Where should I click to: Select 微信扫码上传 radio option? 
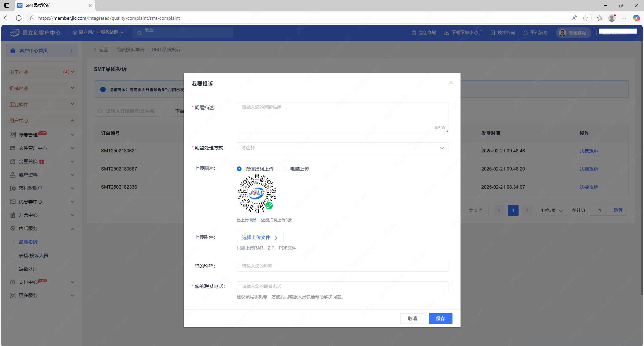tap(255, 169)
